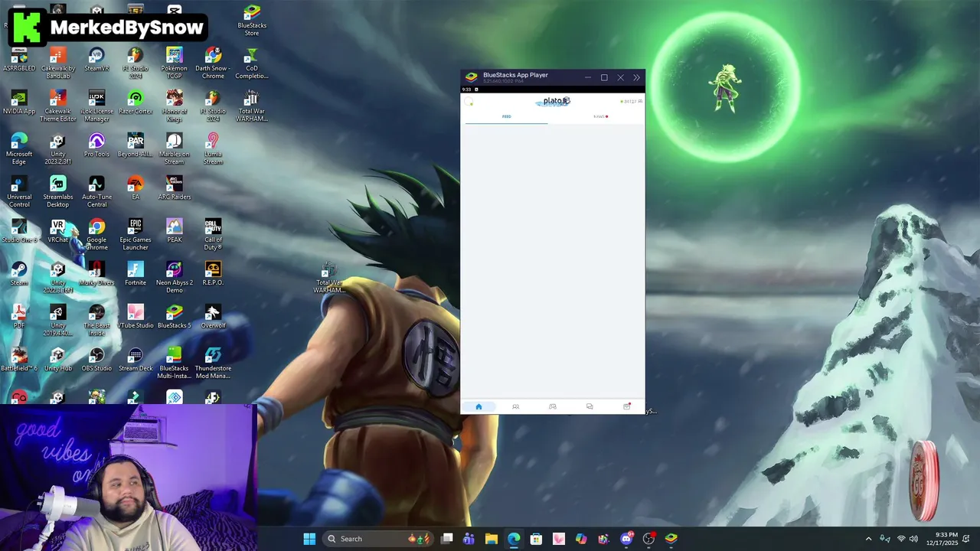Open Discord from the taskbar
This screenshot has height=551, width=980.
click(626, 539)
